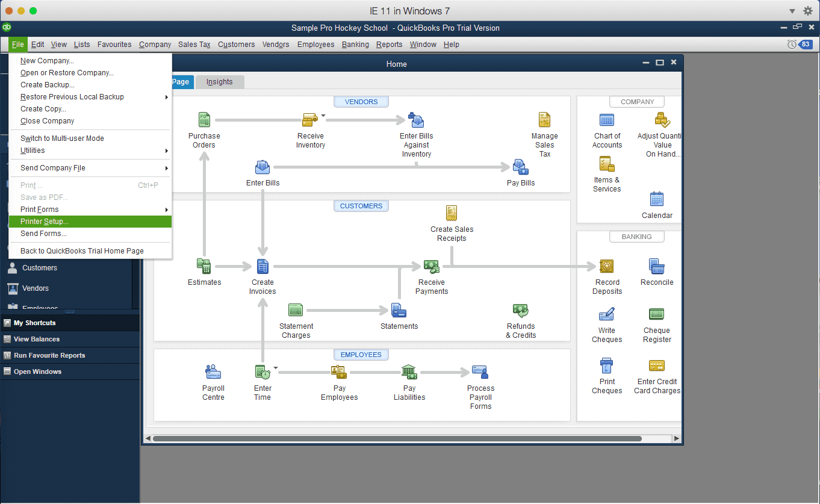Open the Record Deposits icon
The height and width of the screenshot is (504, 820).
tap(607, 266)
